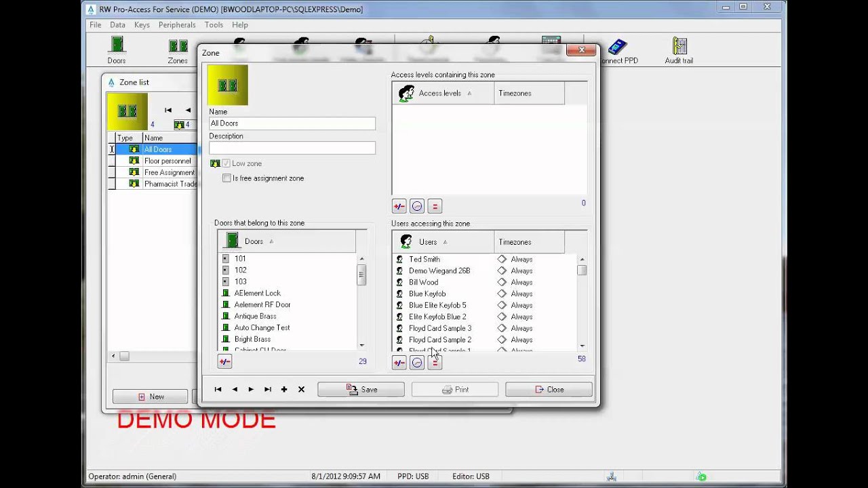Open the Tools menu
The height and width of the screenshot is (488, 868).
(214, 24)
